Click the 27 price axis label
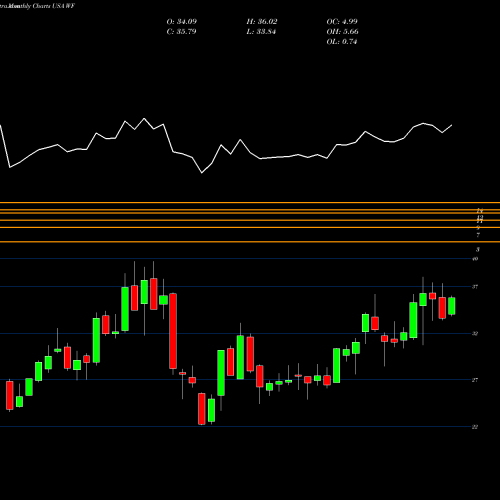Image resolution: width=500 pixels, height=500 pixels. click(x=475, y=380)
